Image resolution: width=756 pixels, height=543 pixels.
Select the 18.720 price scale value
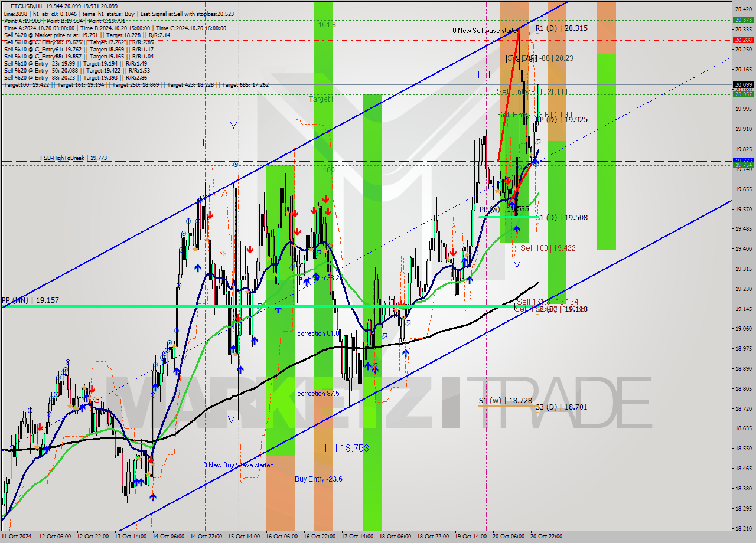tap(743, 408)
